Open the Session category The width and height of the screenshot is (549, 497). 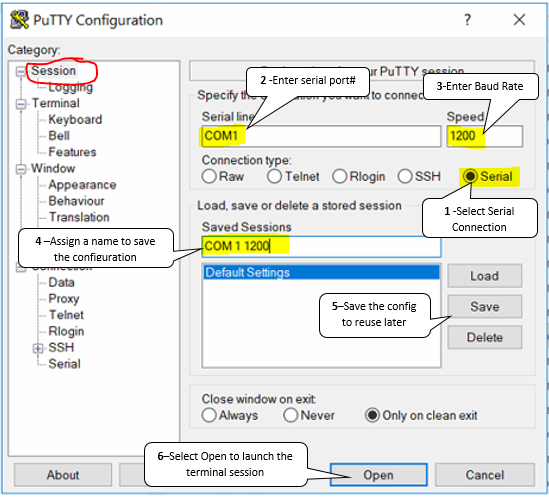click(53, 71)
